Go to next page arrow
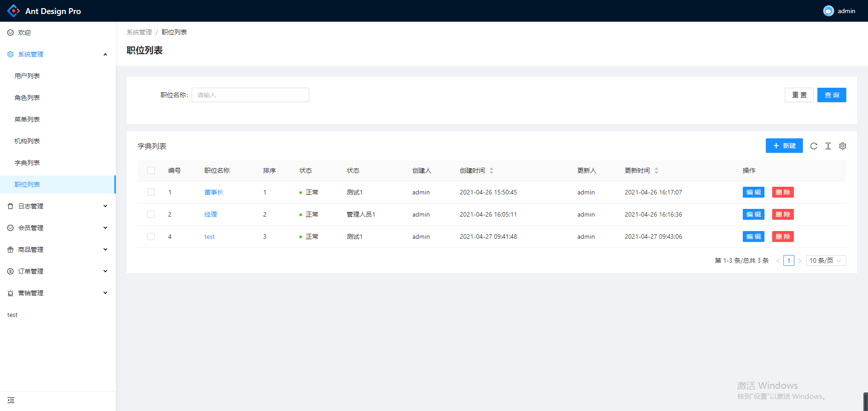868x411 pixels. (800, 261)
